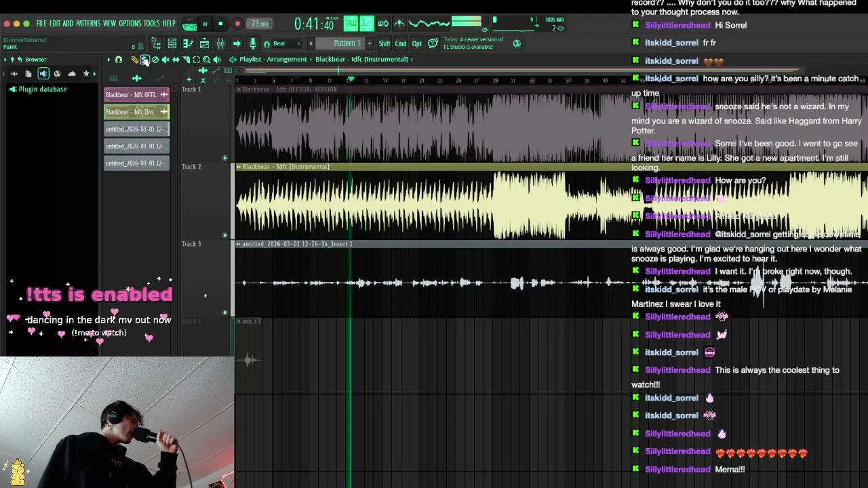
Task: Click the browser collapse up-arrow icon
Action: click(x=12, y=60)
